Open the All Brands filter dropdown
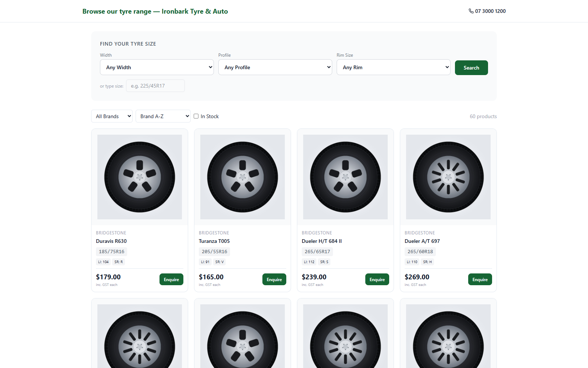 [x=112, y=116]
